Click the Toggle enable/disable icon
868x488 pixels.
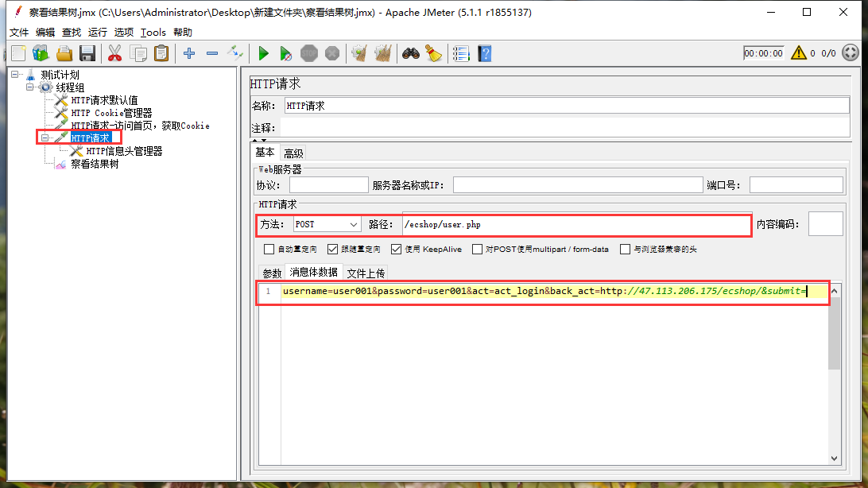tap(235, 54)
